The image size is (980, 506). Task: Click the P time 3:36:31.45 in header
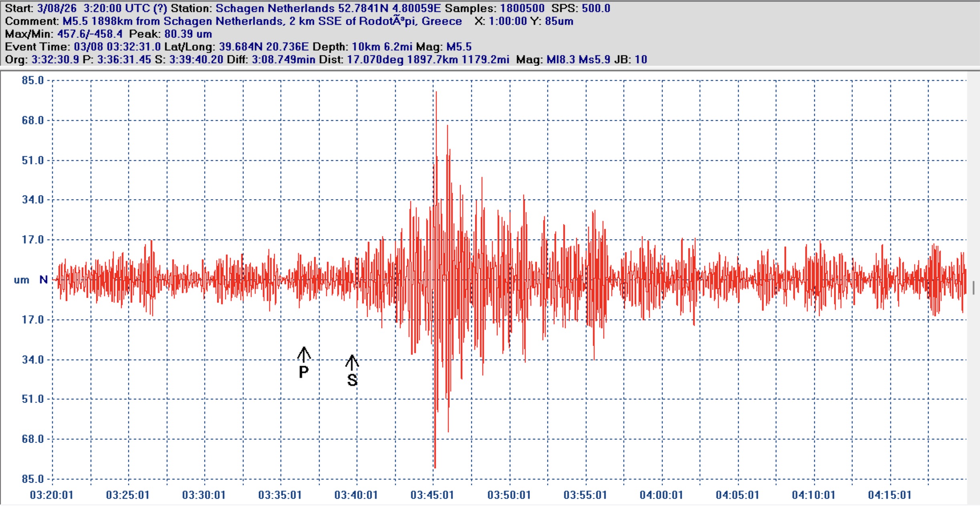(x=124, y=60)
